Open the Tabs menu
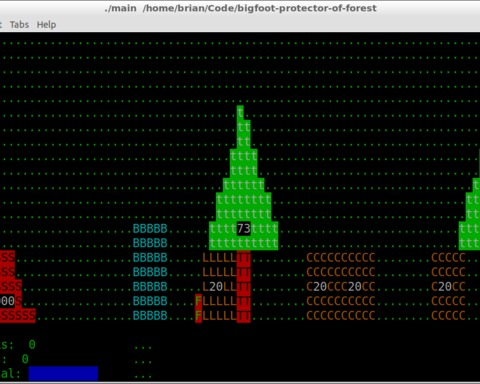The height and width of the screenshot is (384, 480). [x=19, y=25]
